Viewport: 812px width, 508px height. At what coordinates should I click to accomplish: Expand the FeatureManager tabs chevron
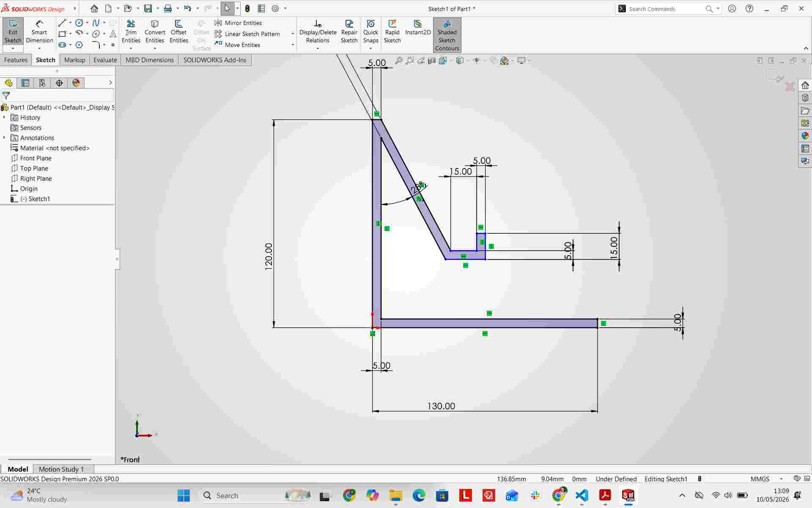pos(110,83)
